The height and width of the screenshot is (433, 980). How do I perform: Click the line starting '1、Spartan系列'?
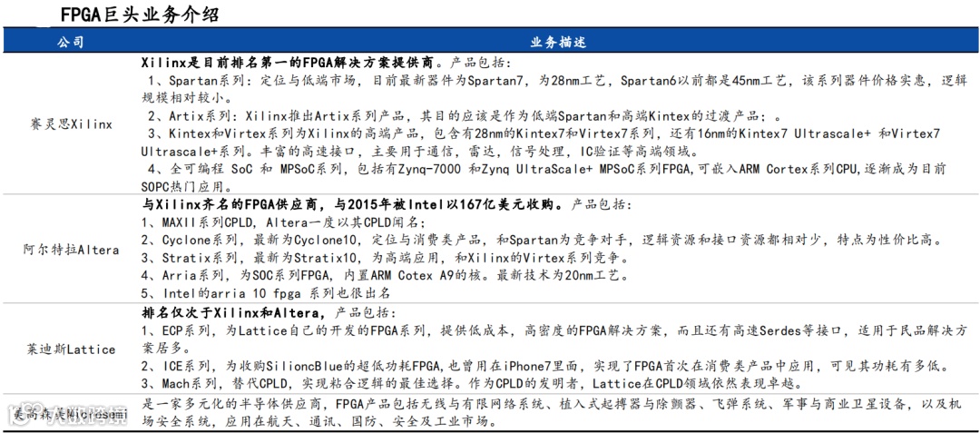[557, 81]
